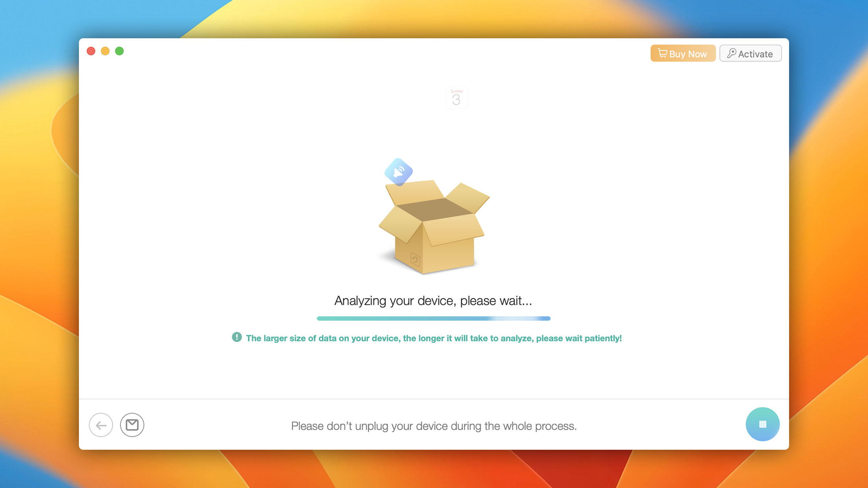The image size is (868, 488).
Task: Click the restore symbol on box front
Action: click(415, 259)
